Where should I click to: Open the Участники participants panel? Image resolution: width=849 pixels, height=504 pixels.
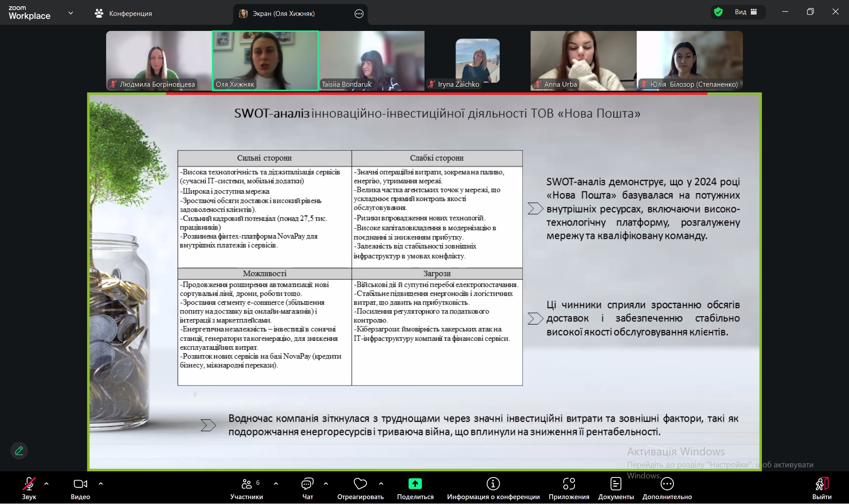click(x=246, y=485)
